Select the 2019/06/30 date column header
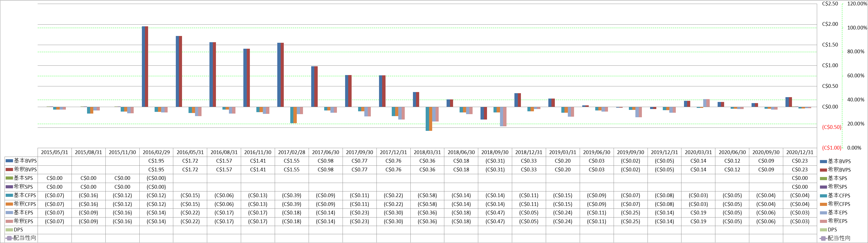The width and height of the screenshot is (868, 243). tap(597, 153)
